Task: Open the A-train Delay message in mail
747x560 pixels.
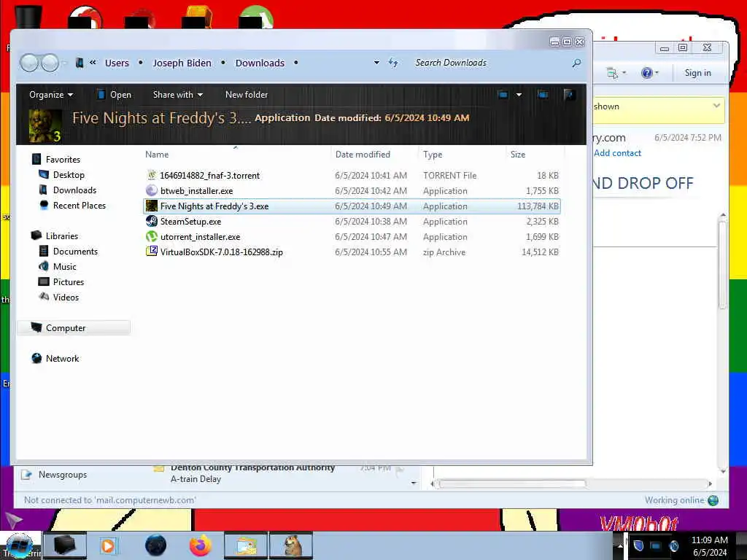Action: click(x=196, y=479)
